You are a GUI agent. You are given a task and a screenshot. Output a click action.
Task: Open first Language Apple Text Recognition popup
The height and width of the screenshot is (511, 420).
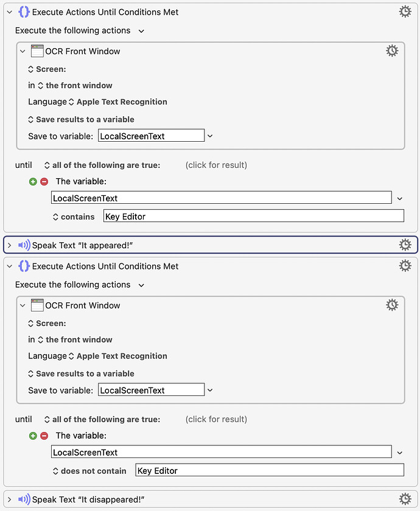117,102
